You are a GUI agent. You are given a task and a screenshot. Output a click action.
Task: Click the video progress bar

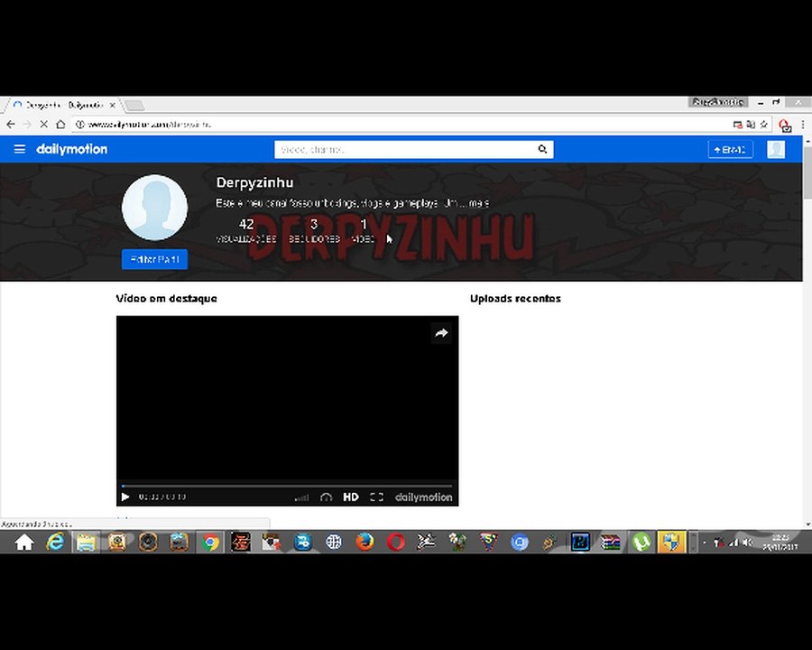(287, 487)
